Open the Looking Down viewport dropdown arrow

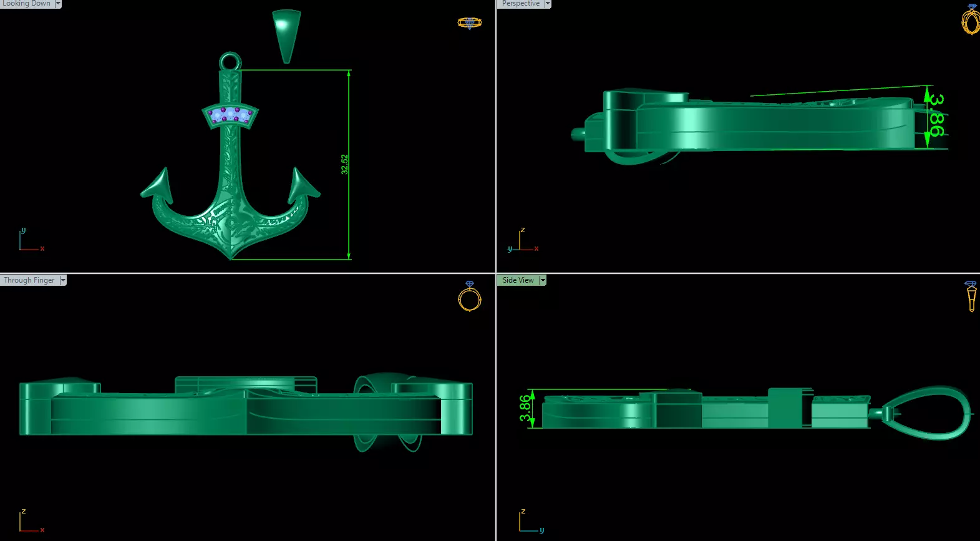click(58, 4)
